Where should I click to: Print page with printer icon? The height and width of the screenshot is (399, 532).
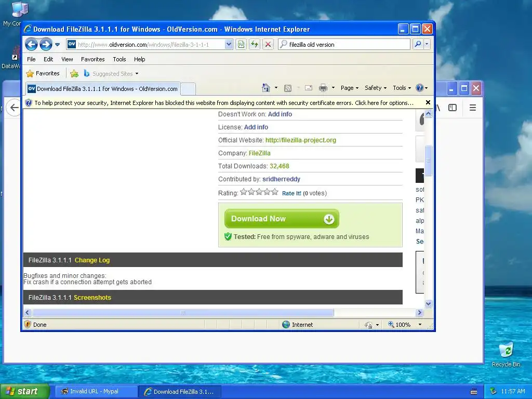(323, 88)
